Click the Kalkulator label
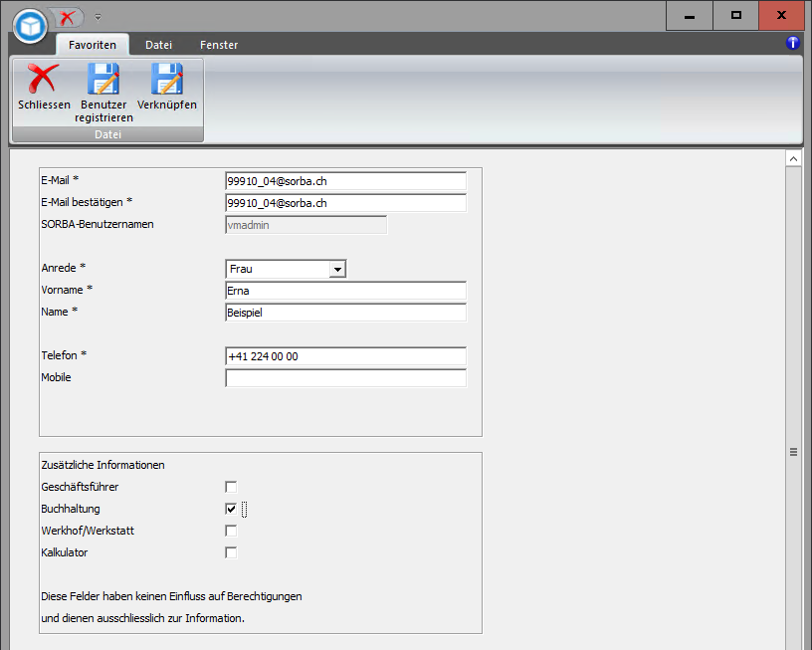Viewport: 812px width, 650px height. click(65, 552)
